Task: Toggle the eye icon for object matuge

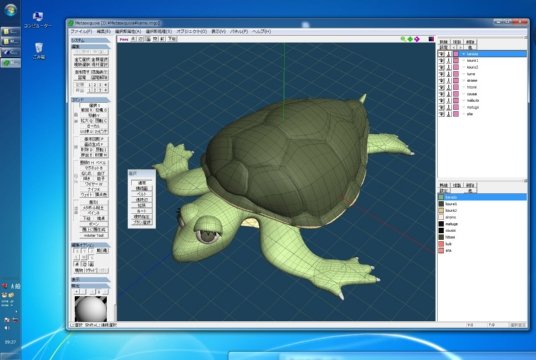Action: (442, 107)
